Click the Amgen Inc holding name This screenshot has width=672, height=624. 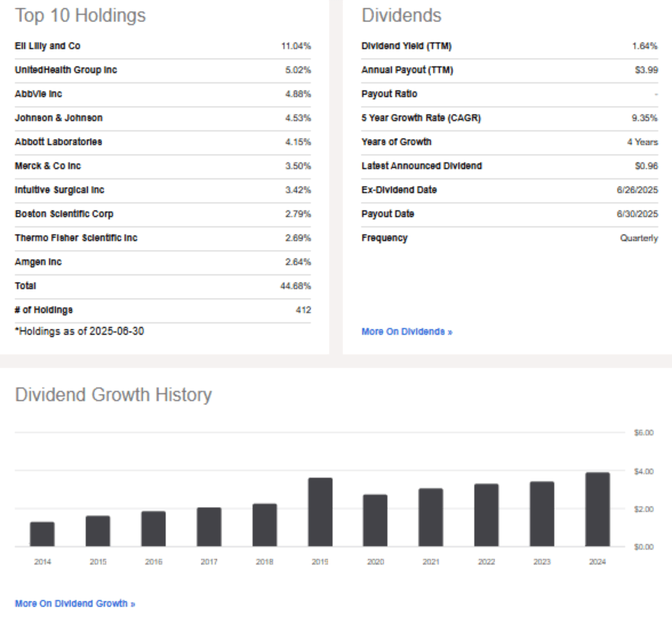[38, 262]
